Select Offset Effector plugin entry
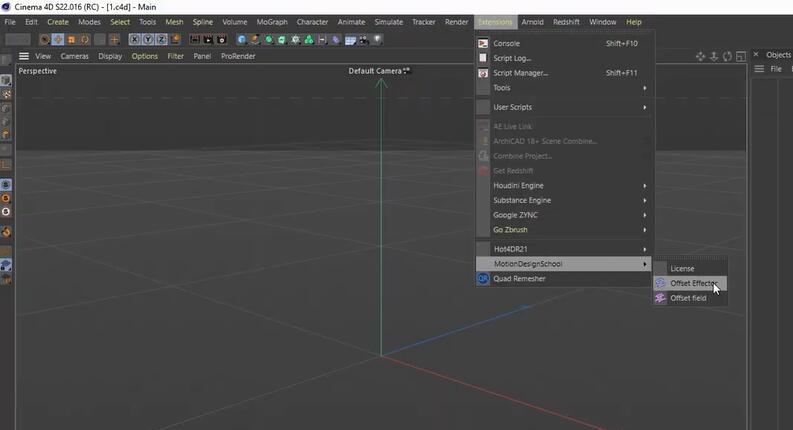 [x=691, y=283]
